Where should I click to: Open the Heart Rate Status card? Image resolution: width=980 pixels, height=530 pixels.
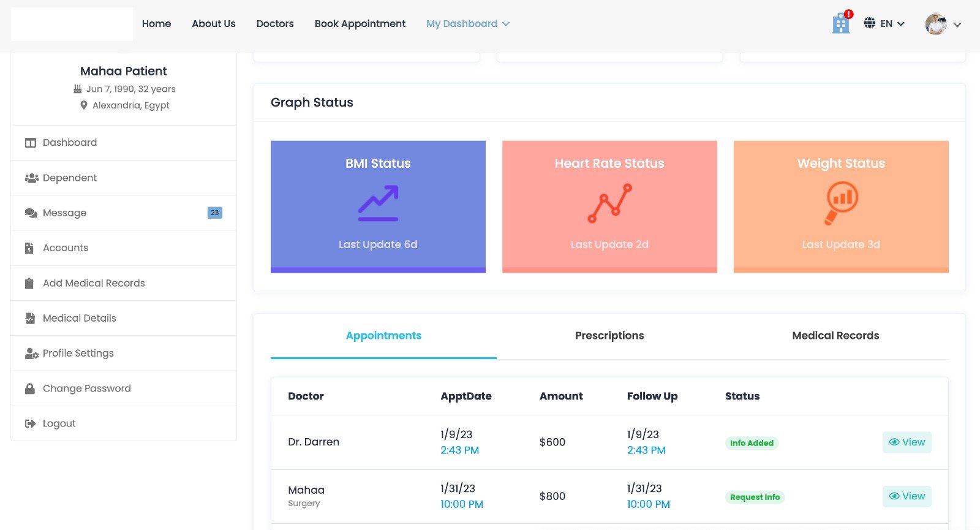click(x=609, y=206)
